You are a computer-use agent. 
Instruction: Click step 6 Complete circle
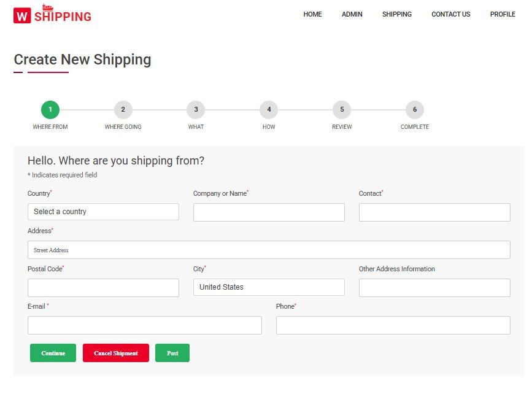coord(415,110)
